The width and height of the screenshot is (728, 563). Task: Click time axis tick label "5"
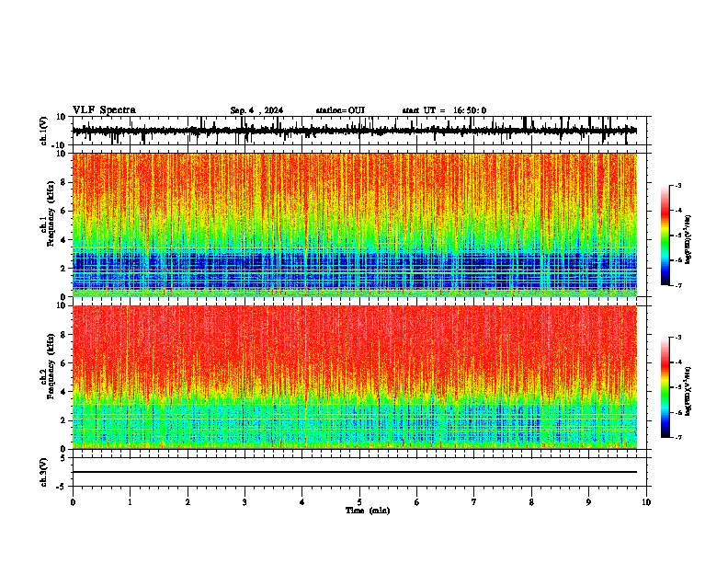pos(359,502)
